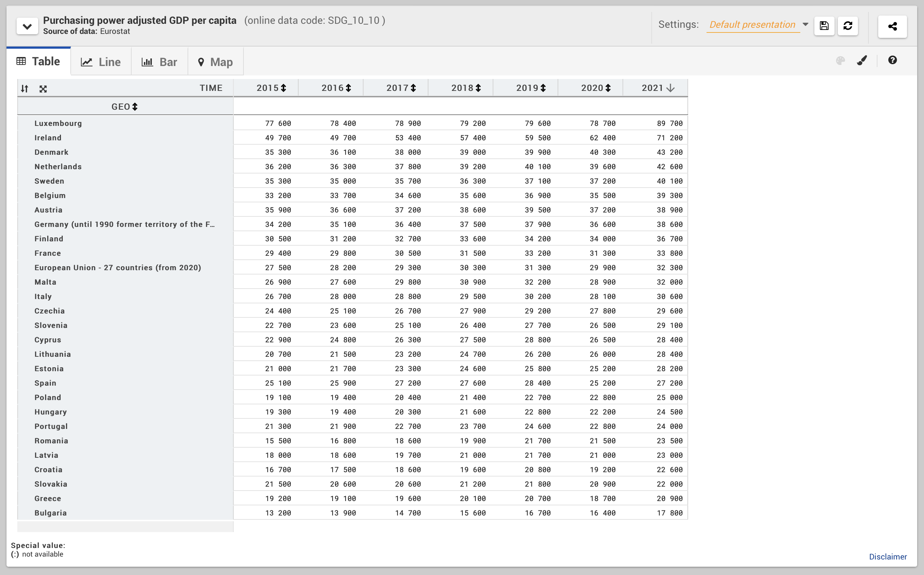Select the Romania row label
This screenshot has height=575, width=924.
coord(51,441)
